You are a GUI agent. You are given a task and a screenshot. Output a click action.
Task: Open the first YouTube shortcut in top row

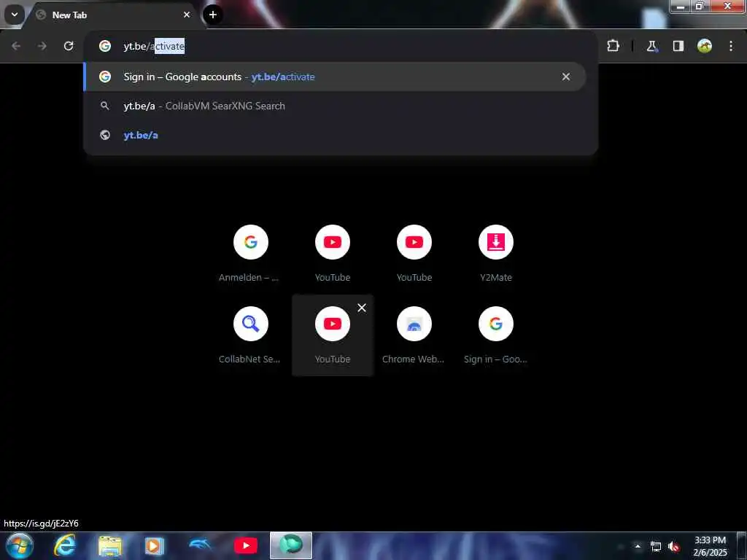click(333, 253)
